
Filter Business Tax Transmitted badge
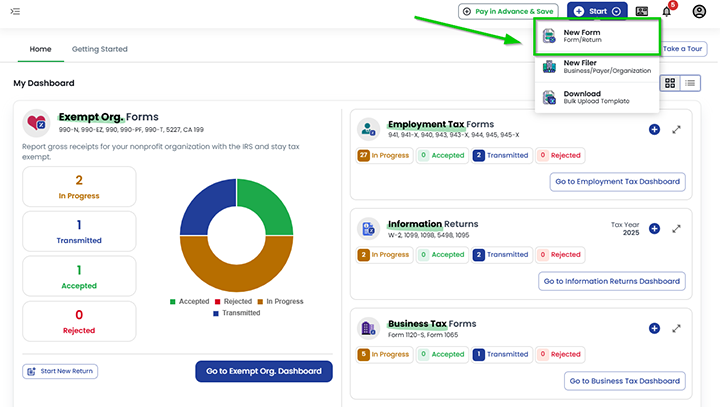click(501, 354)
